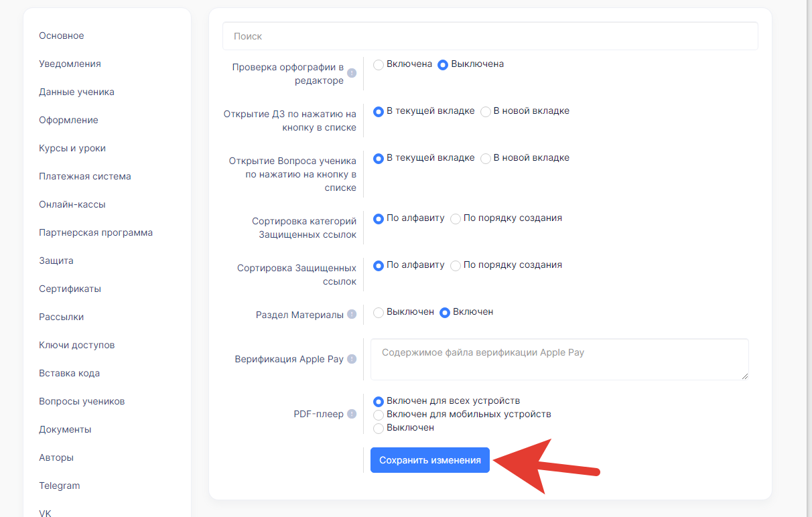This screenshot has height=517, width=812.
Task: Click info icon beside PDF-плеер label
Action: pyautogui.click(x=352, y=414)
